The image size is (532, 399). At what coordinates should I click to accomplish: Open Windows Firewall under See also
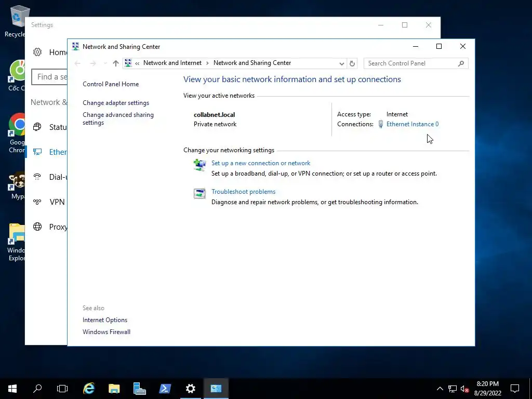pos(106,332)
